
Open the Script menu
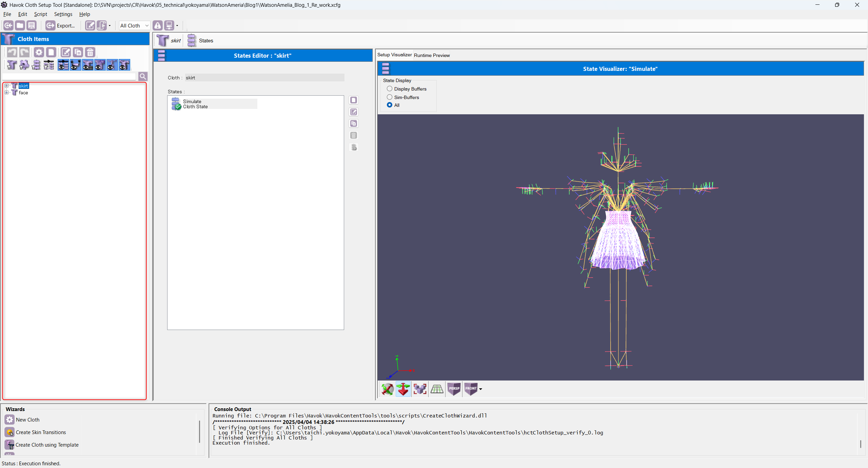(41, 14)
